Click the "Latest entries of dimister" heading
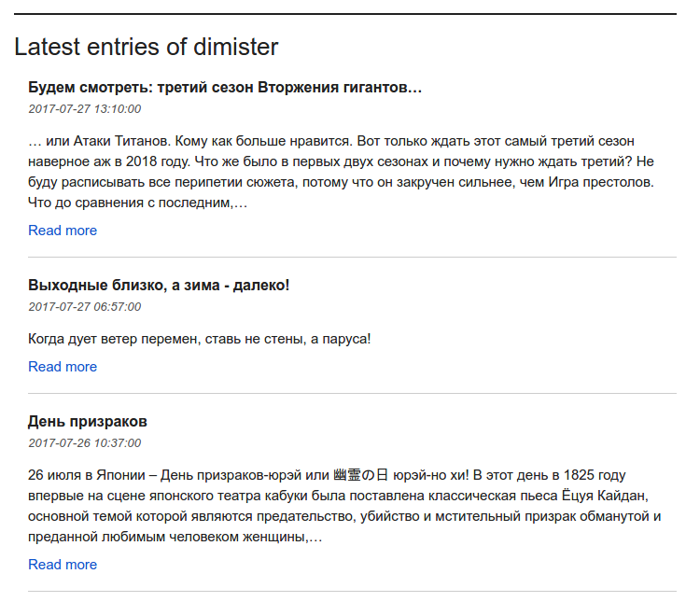 pos(146,47)
